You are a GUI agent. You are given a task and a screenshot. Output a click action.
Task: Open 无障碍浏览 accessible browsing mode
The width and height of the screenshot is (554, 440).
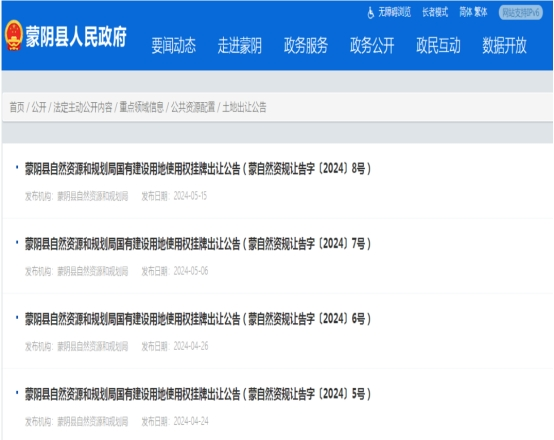point(395,13)
